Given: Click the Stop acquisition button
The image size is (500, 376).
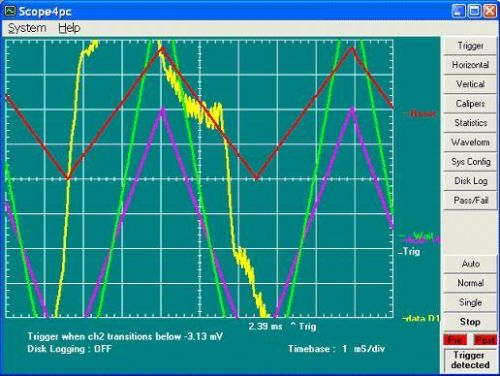Looking at the screenshot, I should coord(470,322).
